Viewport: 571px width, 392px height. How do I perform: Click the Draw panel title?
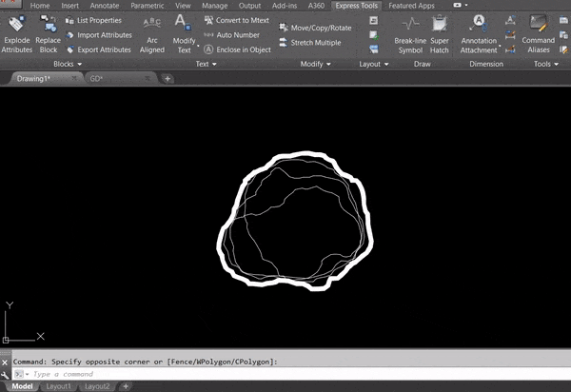click(422, 64)
